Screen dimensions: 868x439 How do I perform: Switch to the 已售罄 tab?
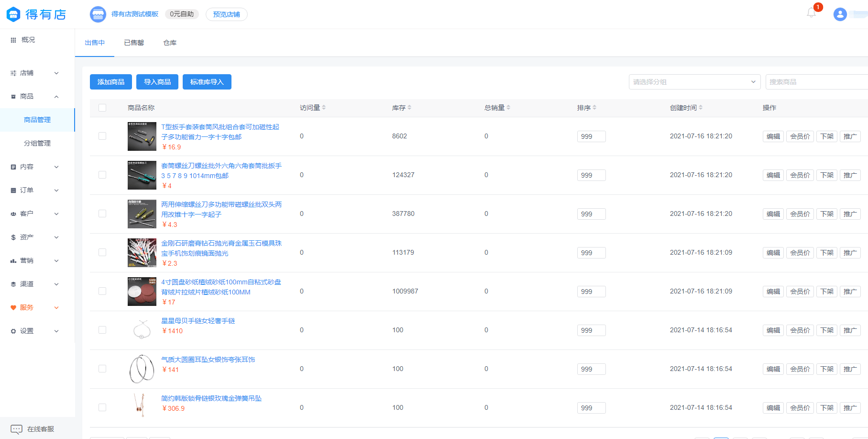coord(134,43)
